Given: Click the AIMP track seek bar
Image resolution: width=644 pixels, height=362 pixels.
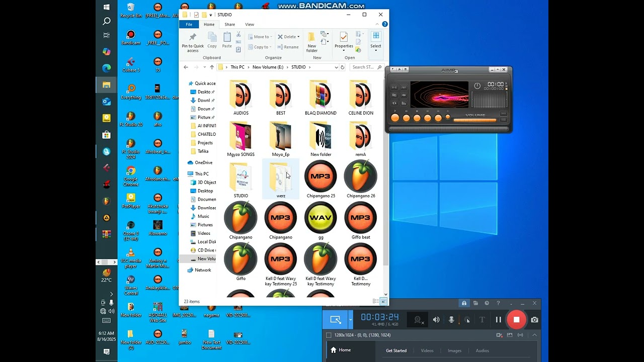Looking at the screenshot, I should (x=448, y=128).
